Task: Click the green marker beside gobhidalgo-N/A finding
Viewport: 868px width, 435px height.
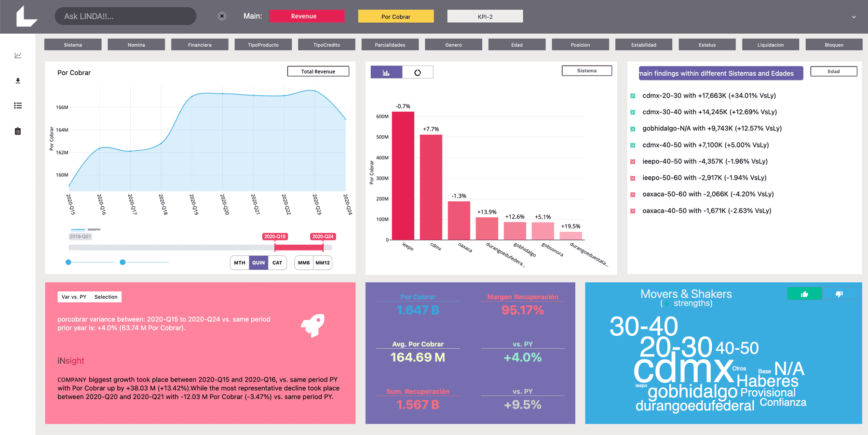Action: coord(633,129)
